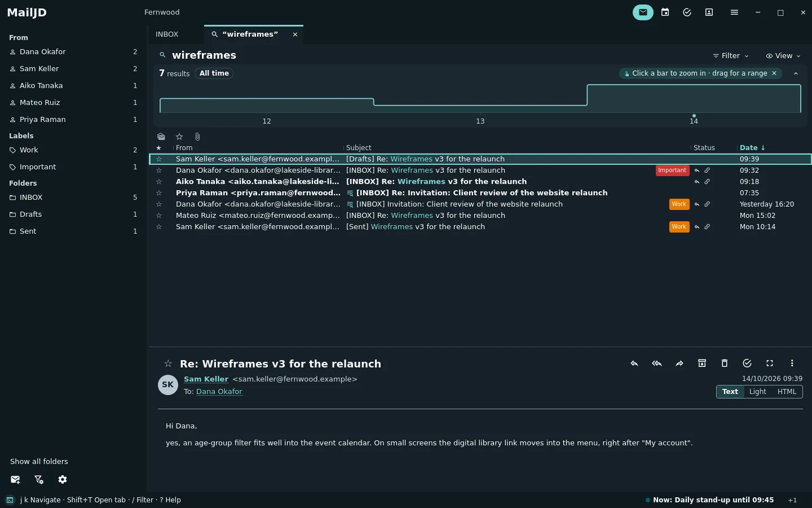This screenshot has height=508, width=812.
Task: Click the attachment paperclip icon above message list
Action: click(197, 137)
